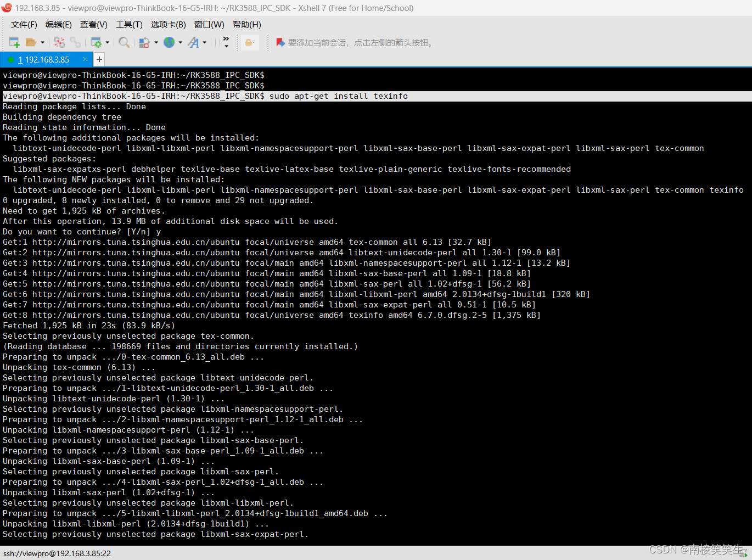Start a search using the magnifier icon

[x=123, y=42]
